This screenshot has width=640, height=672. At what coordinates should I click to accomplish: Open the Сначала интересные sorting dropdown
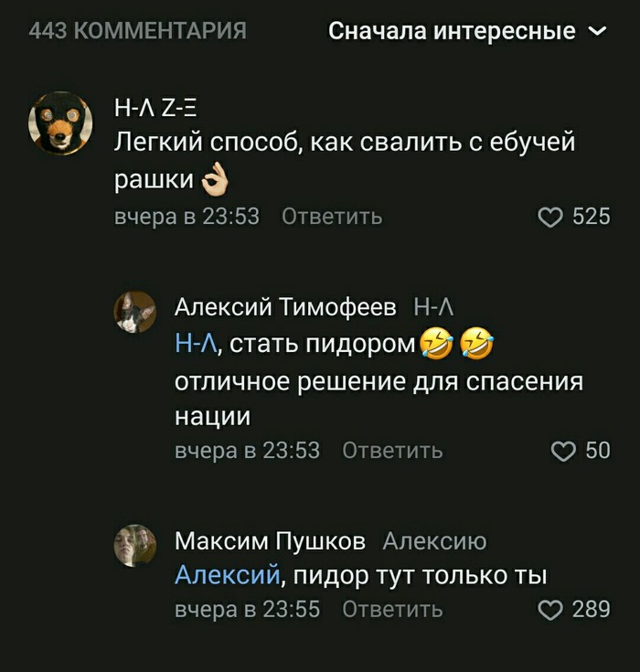[467, 31]
